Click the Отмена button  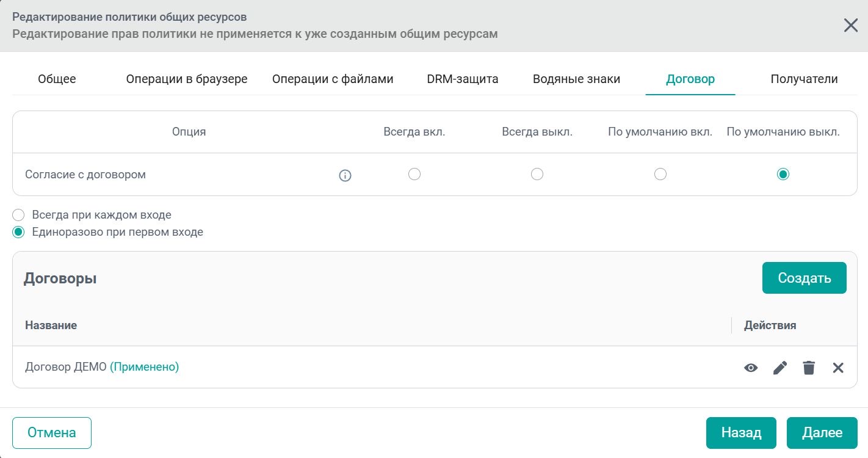pos(52,433)
